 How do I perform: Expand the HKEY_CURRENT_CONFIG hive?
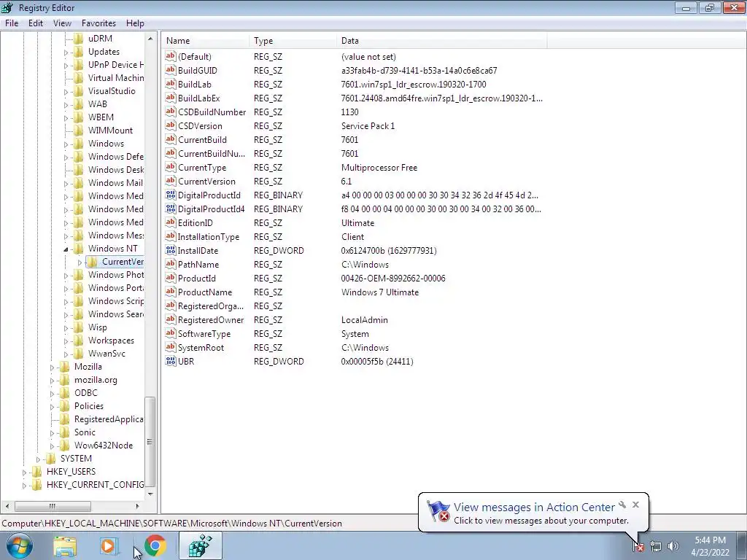[24, 485]
